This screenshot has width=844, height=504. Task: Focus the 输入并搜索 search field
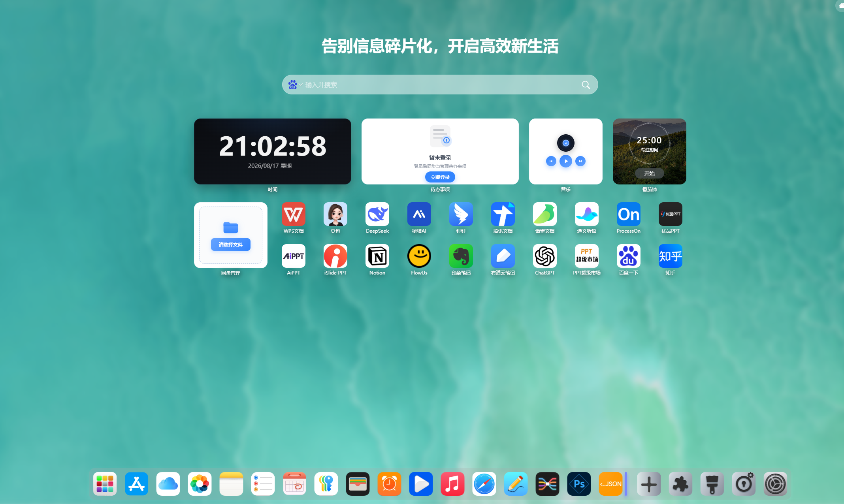point(440,85)
